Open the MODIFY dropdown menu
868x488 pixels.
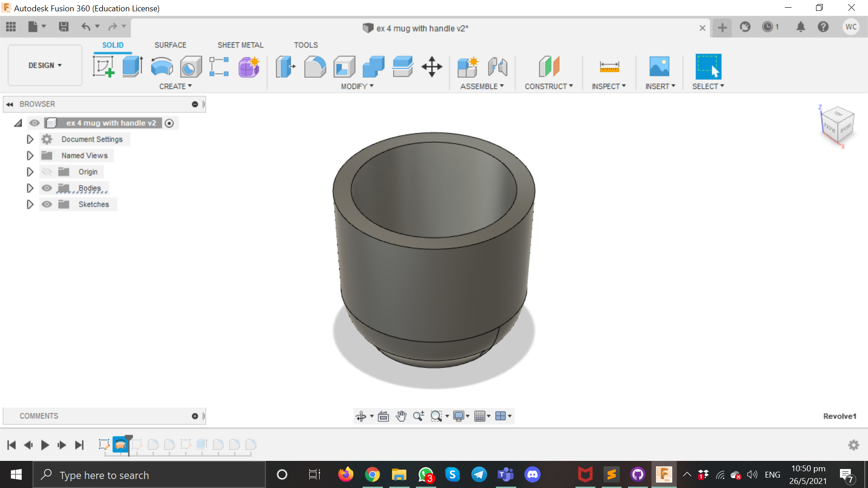pos(357,86)
